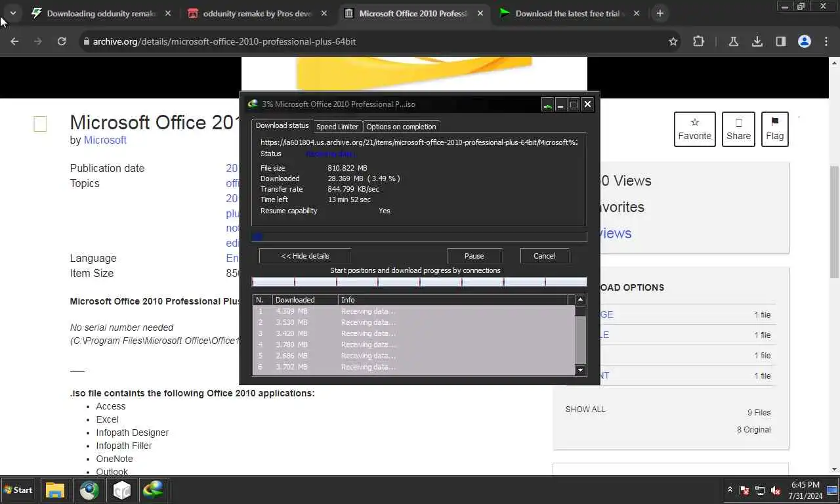Go back to the previous page in Chrome
The image size is (840, 504).
[x=14, y=41]
